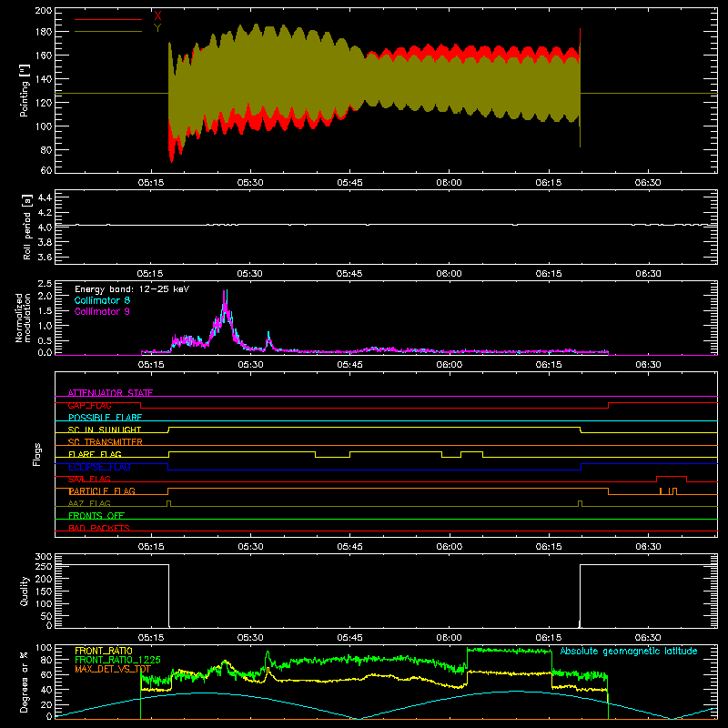The width and height of the screenshot is (728, 728).
Task: Click the SC_IN_SUNLIGHT flag label
Action: tap(105, 430)
